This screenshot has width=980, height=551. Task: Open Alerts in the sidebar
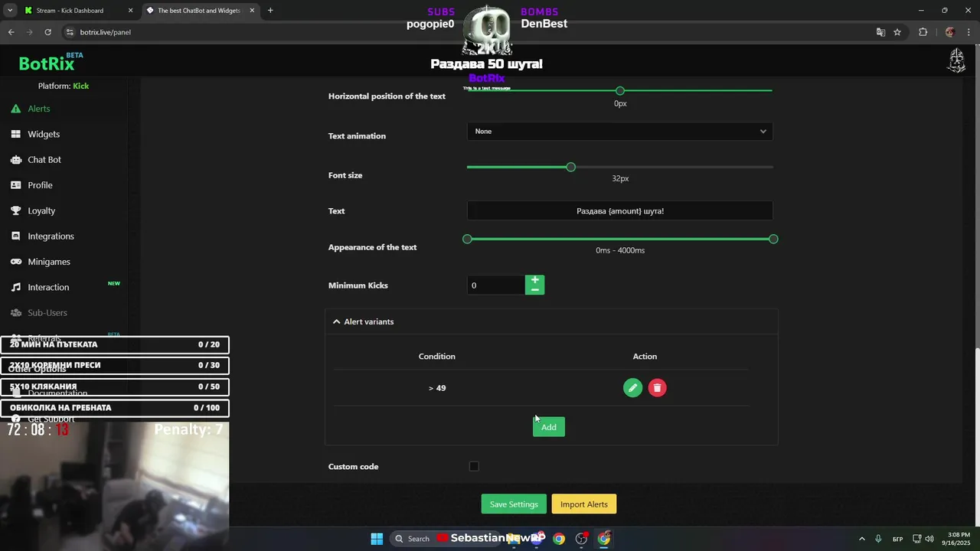39,109
